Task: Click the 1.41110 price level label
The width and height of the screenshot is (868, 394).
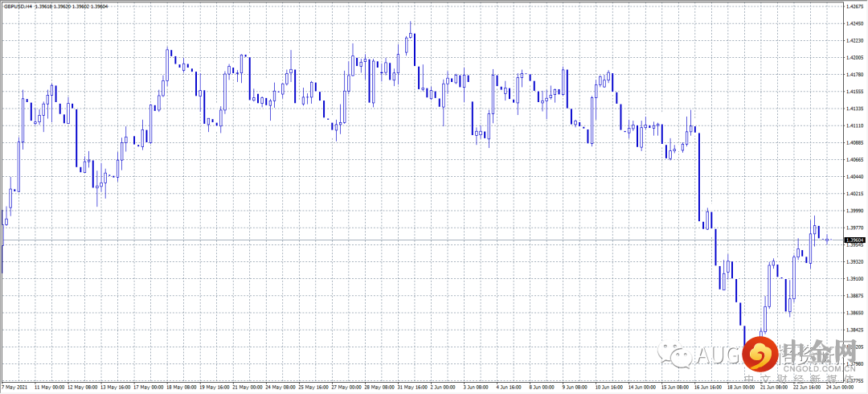Action: 854,126
